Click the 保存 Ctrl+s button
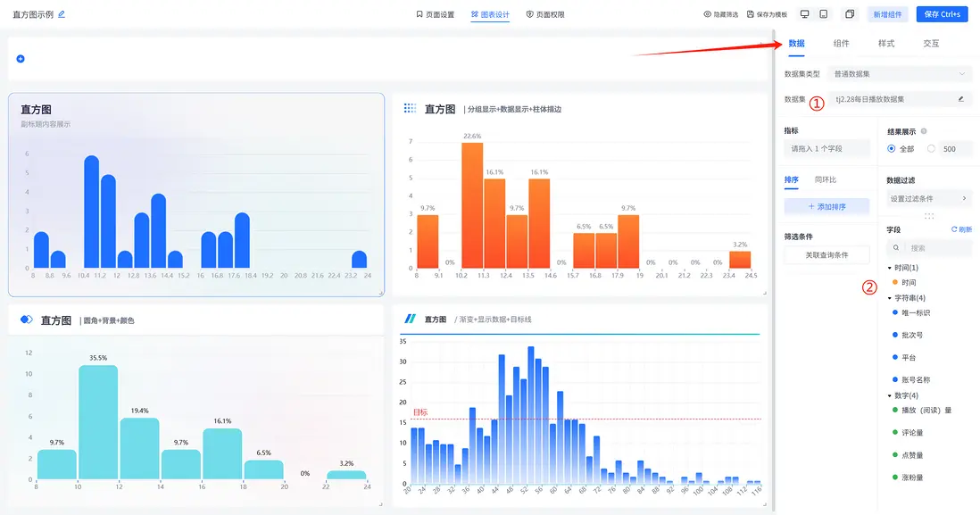 [942, 13]
